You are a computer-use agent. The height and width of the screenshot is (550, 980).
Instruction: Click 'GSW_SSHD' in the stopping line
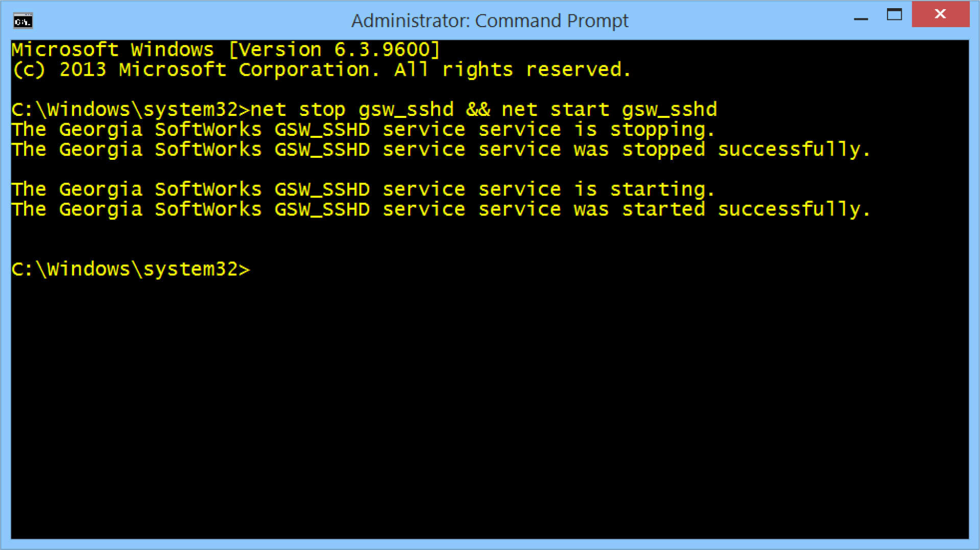tap(322, 130)
